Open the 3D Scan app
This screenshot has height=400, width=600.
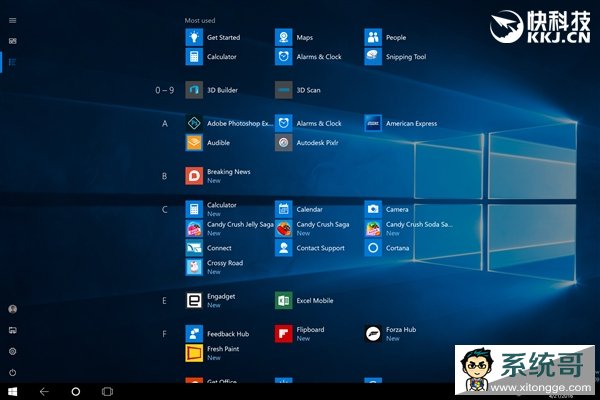(284, 90)
